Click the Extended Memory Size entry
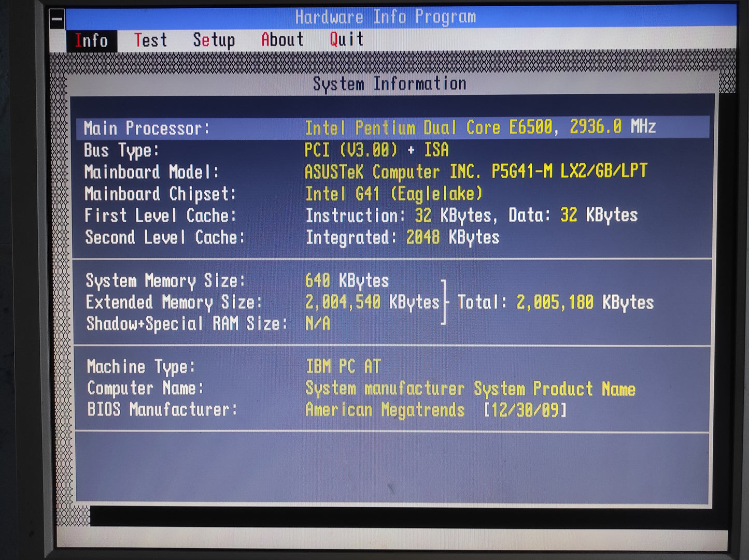 coord(174,302)
